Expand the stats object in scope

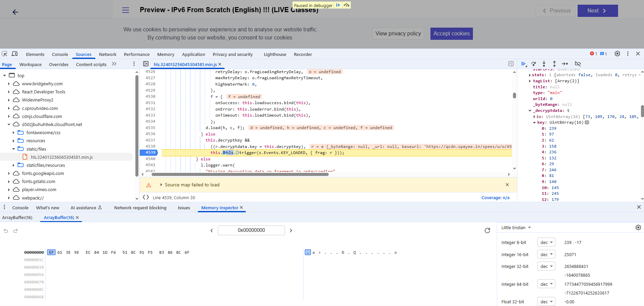click(x=530, y=75)
